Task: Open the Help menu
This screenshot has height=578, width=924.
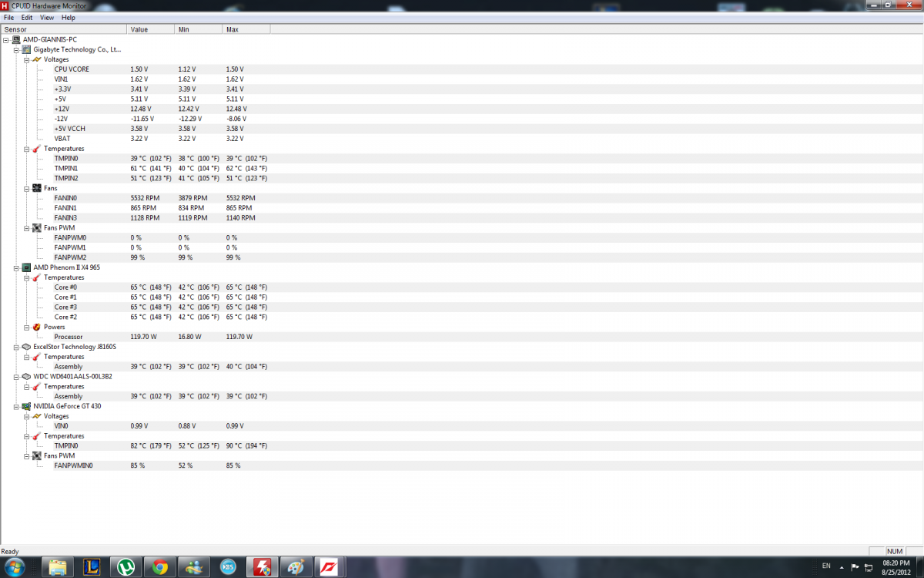Action: coord(69,17)
